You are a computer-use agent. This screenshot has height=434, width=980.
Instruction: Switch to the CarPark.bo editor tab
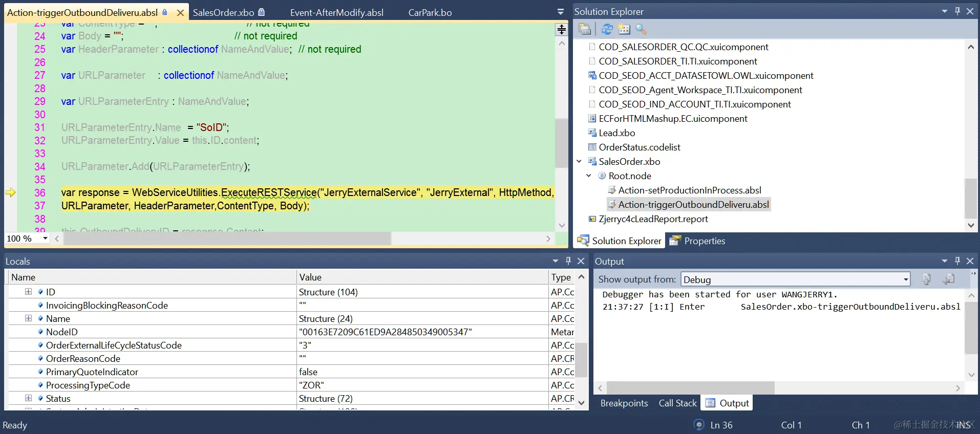click(430, 12)
